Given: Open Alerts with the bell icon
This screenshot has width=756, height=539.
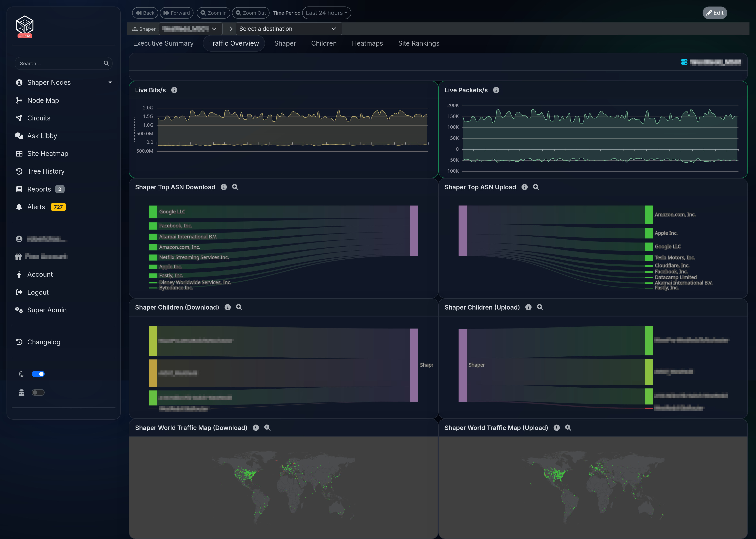Looking at the screenshot, I should coord(19,207).
